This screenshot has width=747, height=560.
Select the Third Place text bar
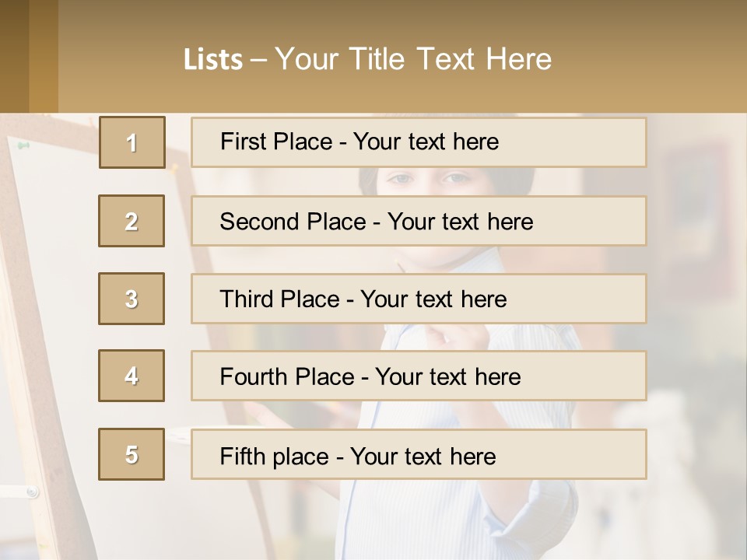(419, 299)
